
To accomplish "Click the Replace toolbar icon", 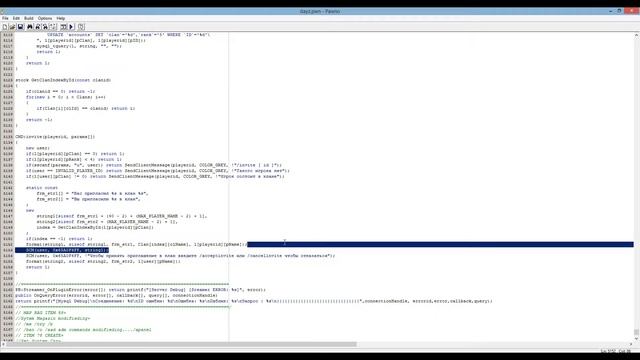I will coord(45,27).
